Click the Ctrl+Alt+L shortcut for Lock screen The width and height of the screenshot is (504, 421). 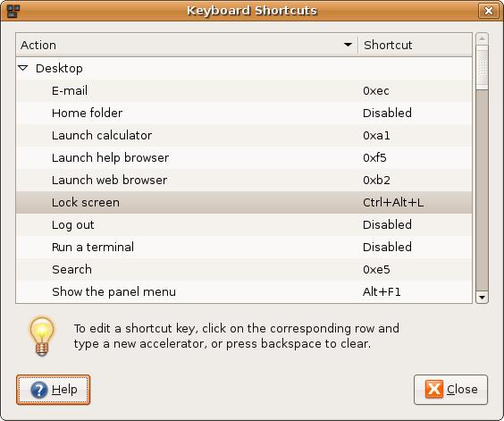point(393,202)
